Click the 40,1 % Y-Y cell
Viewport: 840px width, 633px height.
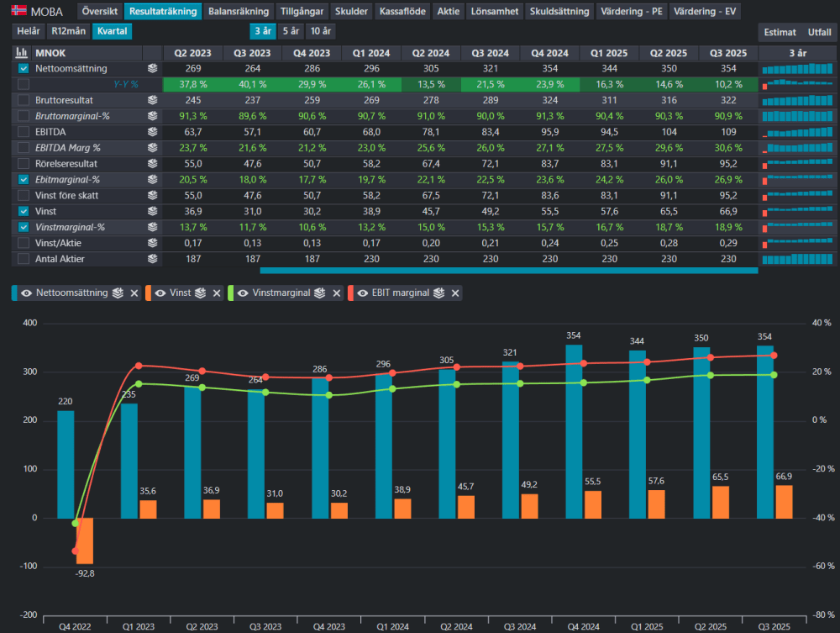coord(252,84)
